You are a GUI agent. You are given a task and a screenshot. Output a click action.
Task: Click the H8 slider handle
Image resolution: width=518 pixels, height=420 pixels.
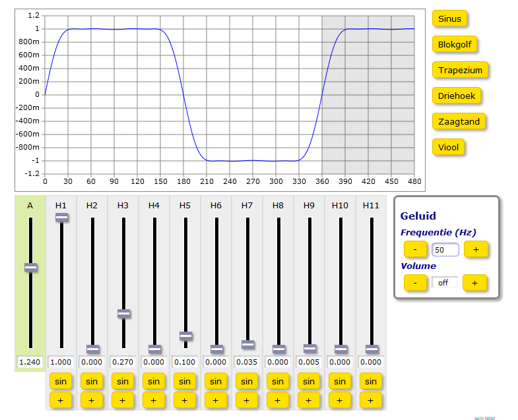point(279,349)
